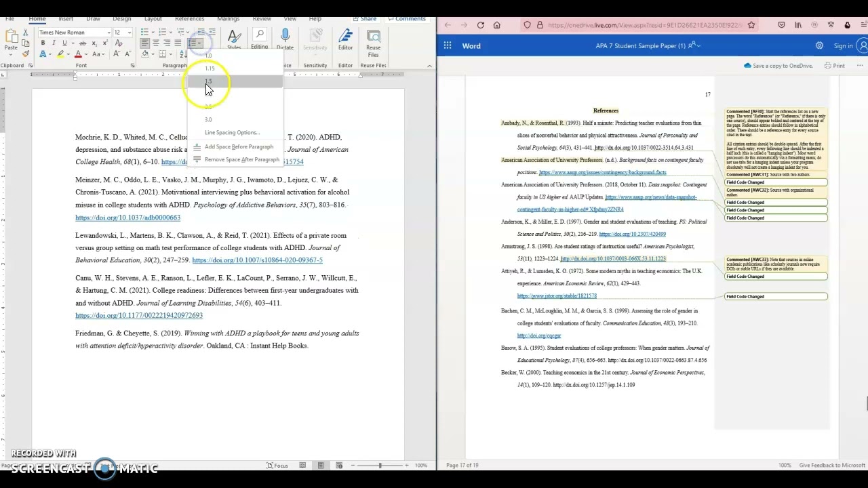
Task: Switch to the References ribbon tab
Action: coord(190,19)
